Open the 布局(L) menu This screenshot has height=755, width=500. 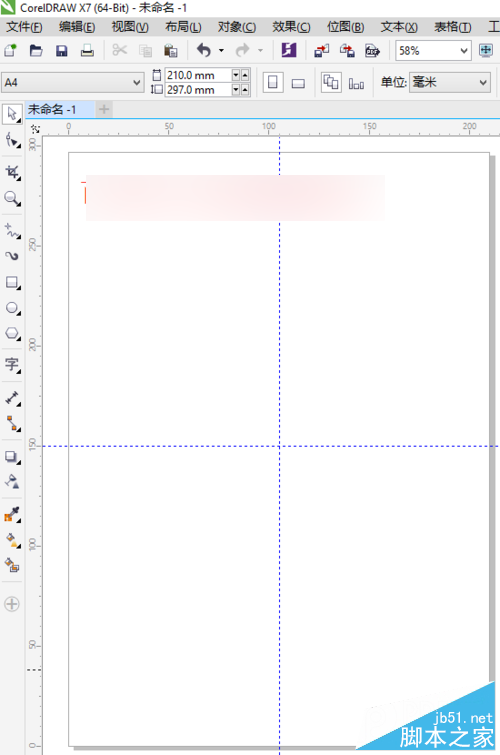coord(183,27)
